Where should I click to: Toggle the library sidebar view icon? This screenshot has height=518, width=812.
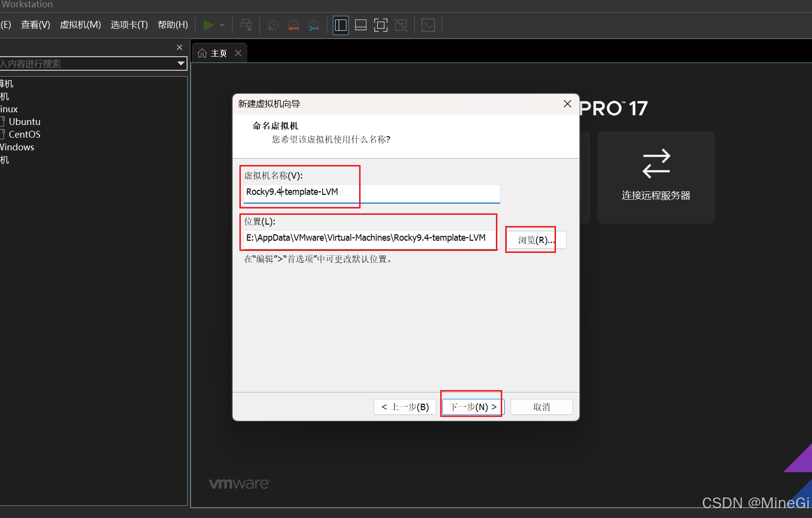[341, 25]
